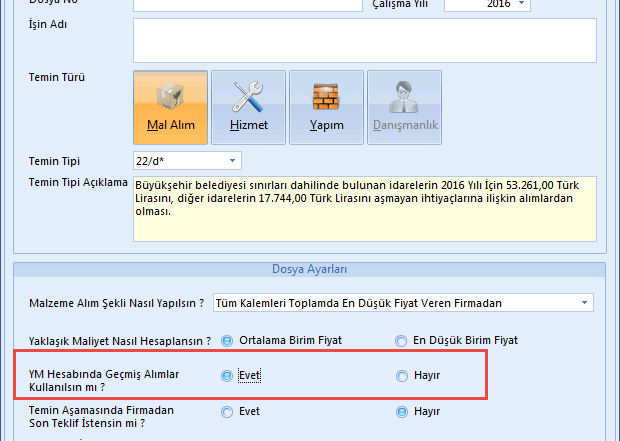Viewport: 620px width, 441px height.
Task: Choose En Düşük Birim Fiyat option
Action: 402,340
